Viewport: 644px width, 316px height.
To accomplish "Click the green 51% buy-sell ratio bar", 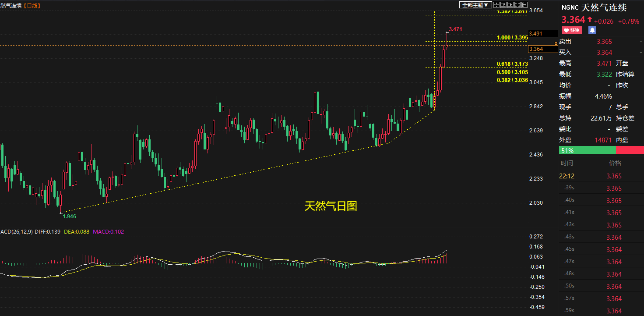I will click(587, 150).
